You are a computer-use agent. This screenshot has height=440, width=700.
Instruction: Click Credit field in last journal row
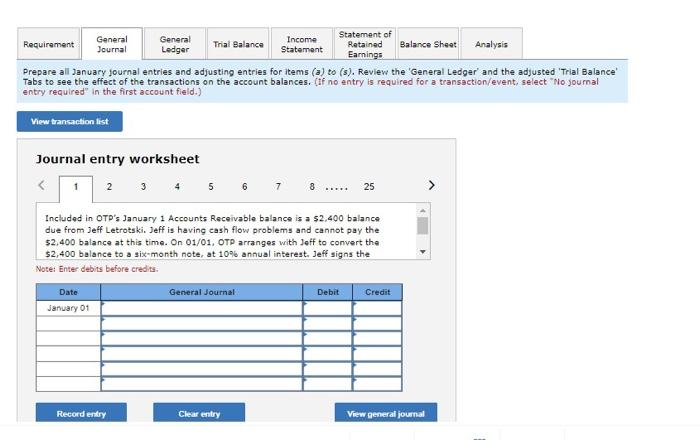click(x=377, y=384)
